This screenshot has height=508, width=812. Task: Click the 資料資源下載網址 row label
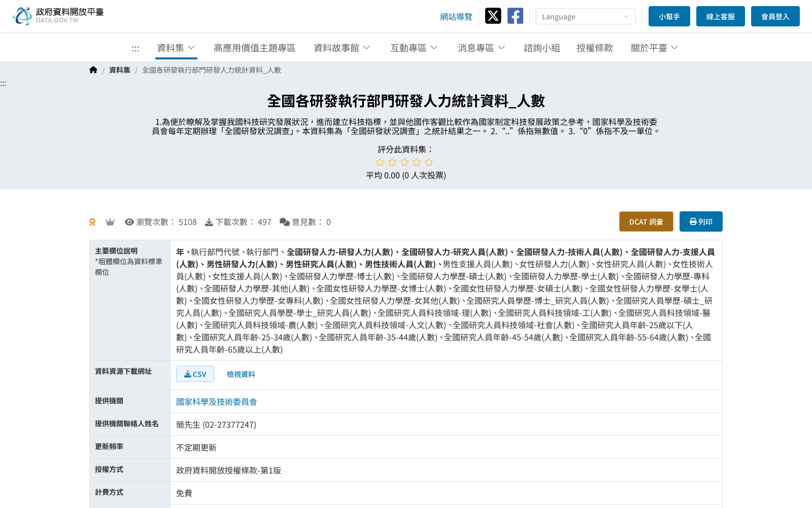click(x=123, y=371)
